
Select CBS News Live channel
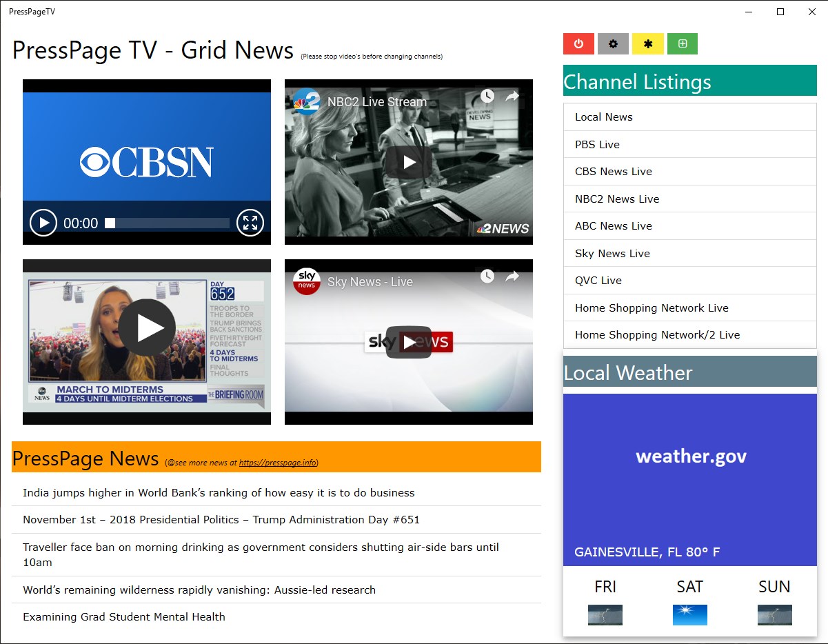point(690,172)
